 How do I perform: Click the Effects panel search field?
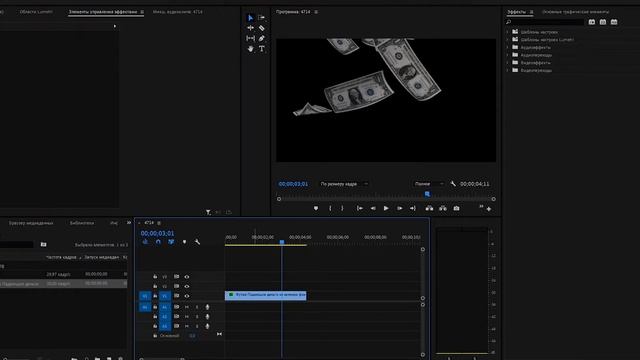click(547, 22)
